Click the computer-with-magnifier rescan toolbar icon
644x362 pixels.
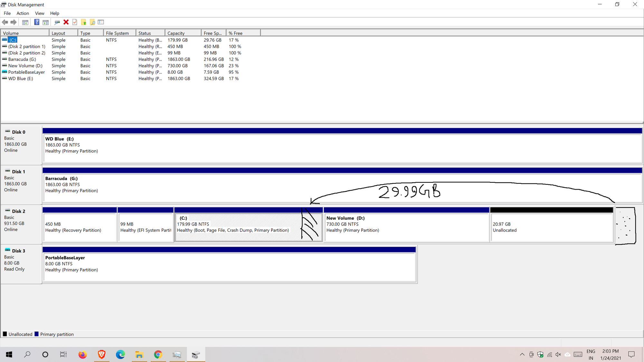pyautogui.click(x=57, y=22)
